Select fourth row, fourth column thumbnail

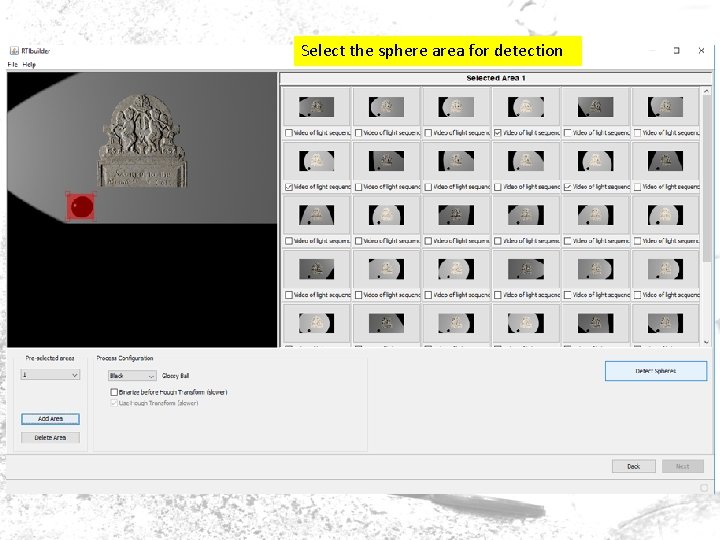(x=526, y=269)
